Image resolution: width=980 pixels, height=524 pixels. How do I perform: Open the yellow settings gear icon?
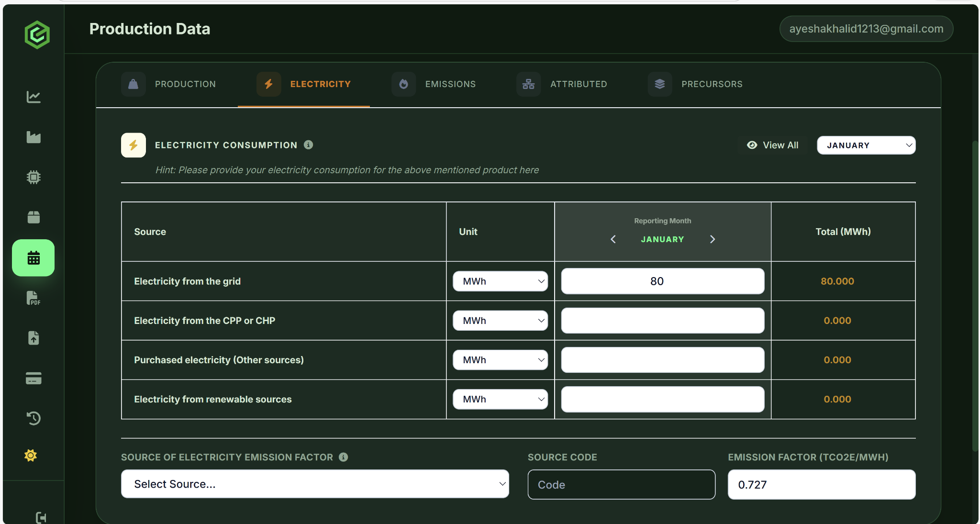coord(31,456)
